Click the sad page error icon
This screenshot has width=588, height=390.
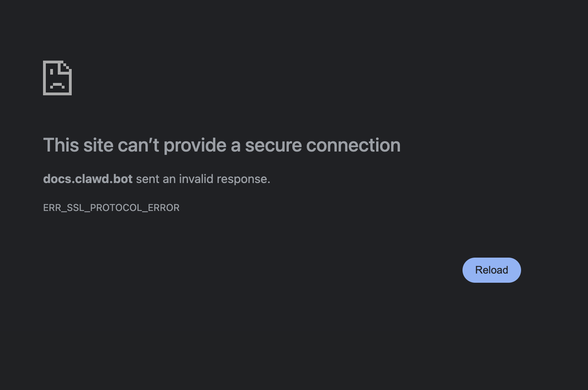[x=57, y=78]
